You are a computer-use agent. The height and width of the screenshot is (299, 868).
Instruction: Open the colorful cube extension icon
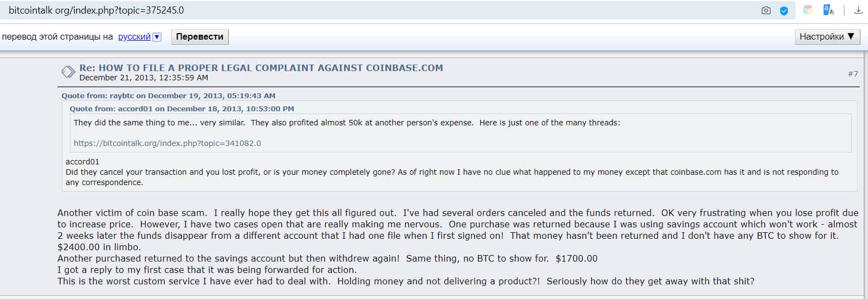point(808,10)
